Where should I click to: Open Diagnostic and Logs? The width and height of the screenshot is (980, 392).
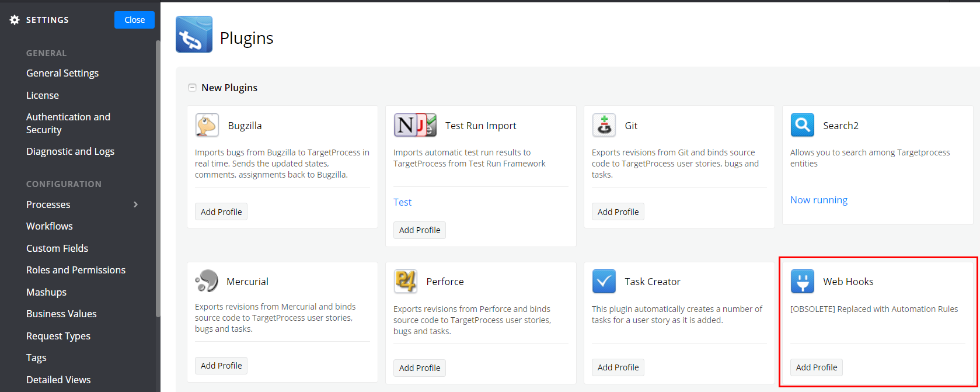(70, 151)
